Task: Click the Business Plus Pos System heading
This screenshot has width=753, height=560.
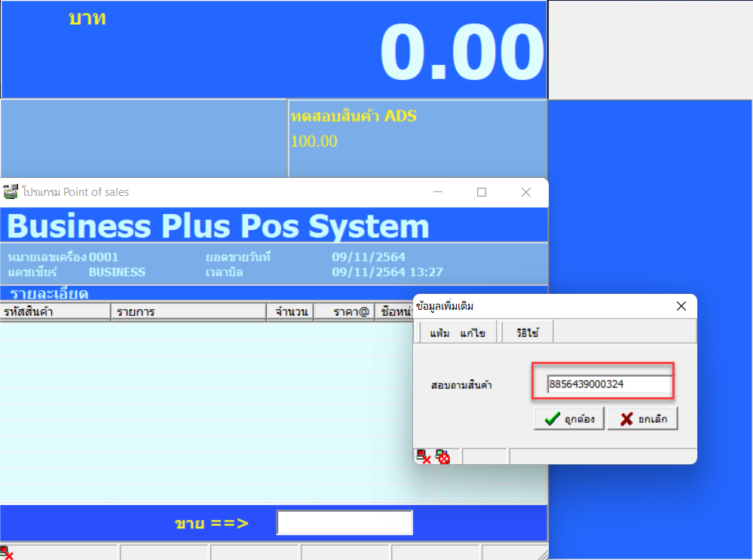Action: coord(218,225)
